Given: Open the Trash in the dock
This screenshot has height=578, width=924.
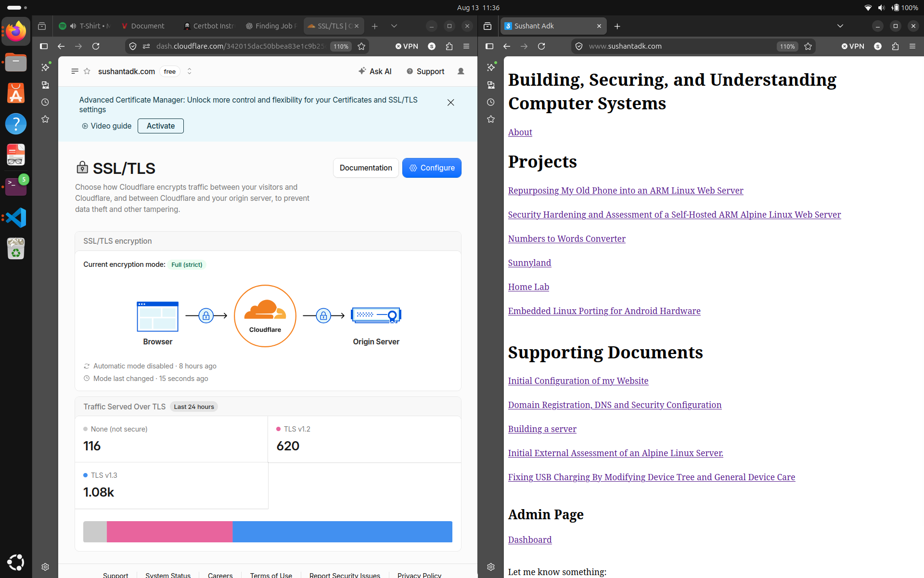Looking at the screenshot, I should 16,249.
